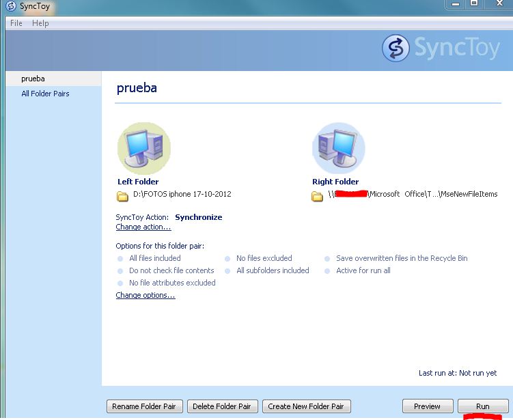Open the File menu
The height and width of the screenshot is (420, 513).
(16, 23)
